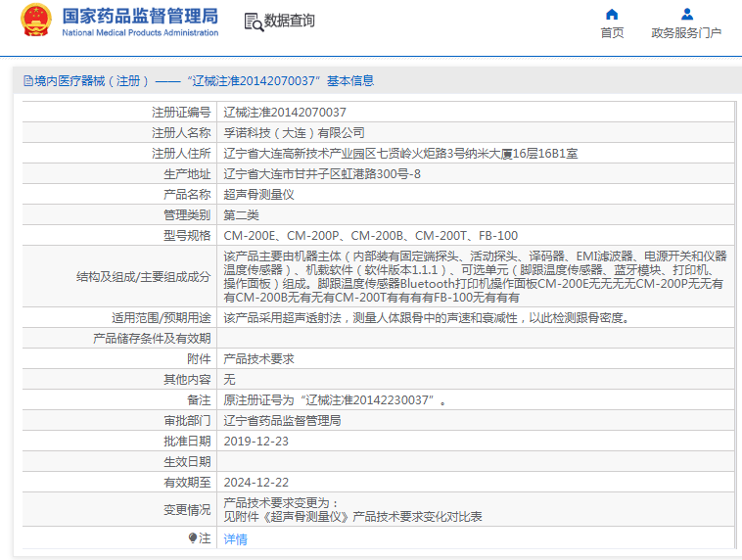This screenshot has height=560, width=742.
Task: Open 政务服务门户 portal link
Action: (686, 32)
